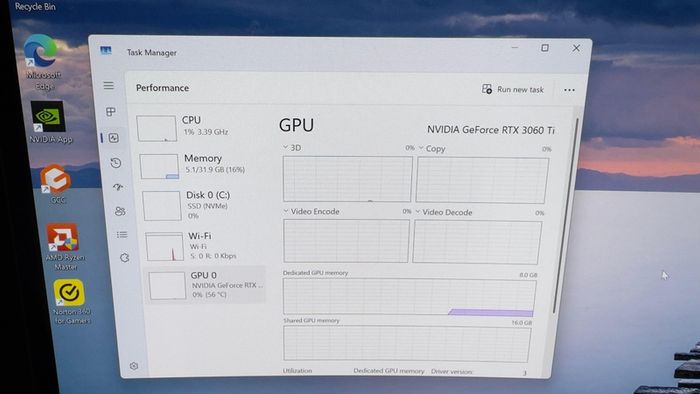Select the AMD Ryzen Master desktop shortcut
Image resolution: width=700 pixels, height=394 pixels.
[x=64, y=247]
